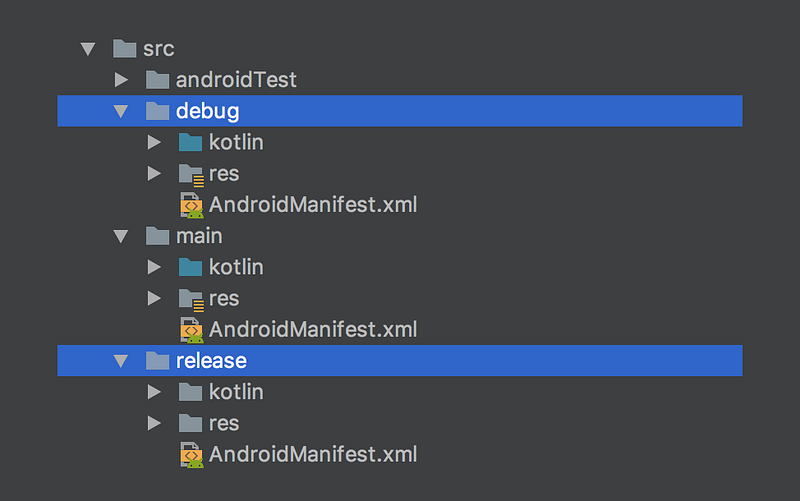
Task: Click the src folder icon
Action: click(124, 48)
